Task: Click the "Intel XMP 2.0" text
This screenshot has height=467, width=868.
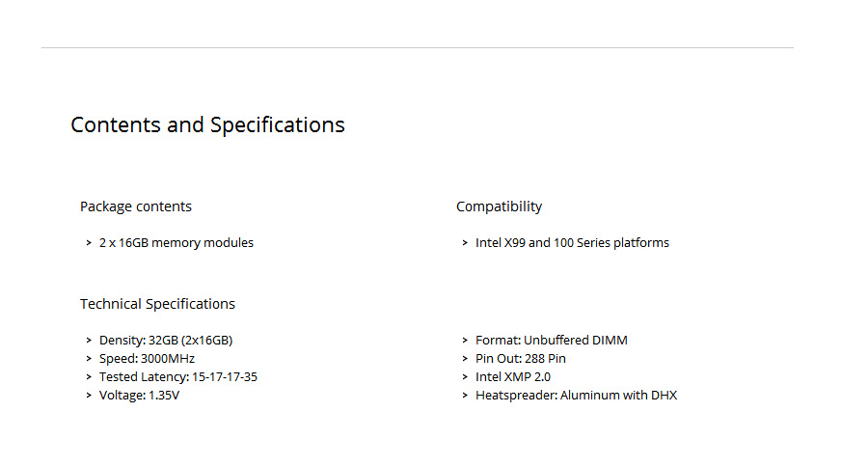Action: coord(513,377)
